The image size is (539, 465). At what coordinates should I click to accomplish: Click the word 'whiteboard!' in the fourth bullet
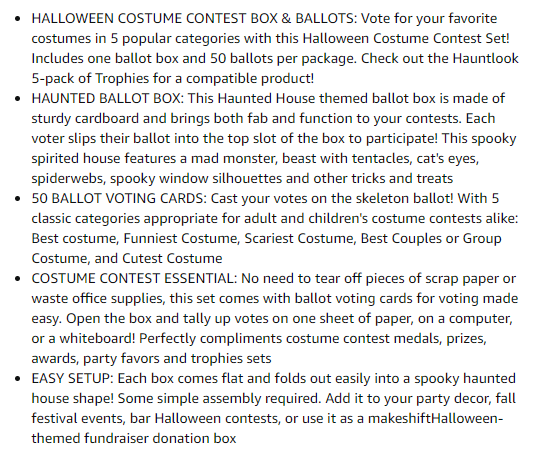[x=97, y=339]
